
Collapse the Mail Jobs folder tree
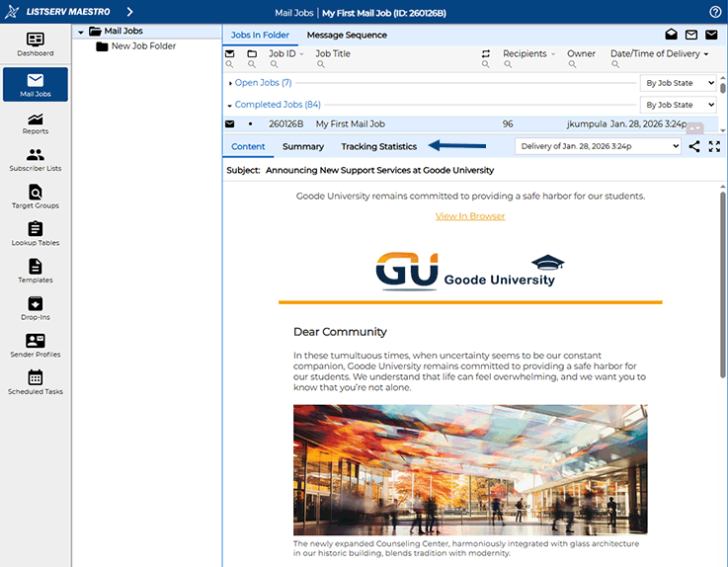(x=80, y=31)
